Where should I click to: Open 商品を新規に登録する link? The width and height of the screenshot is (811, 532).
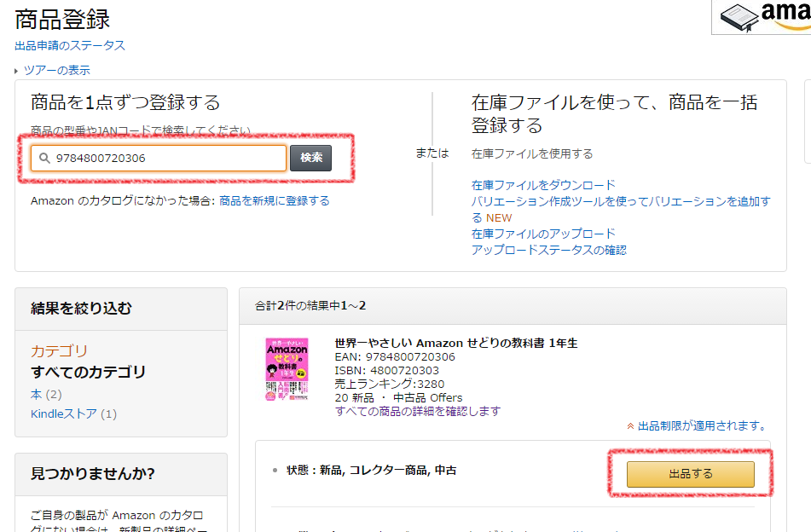274,200
